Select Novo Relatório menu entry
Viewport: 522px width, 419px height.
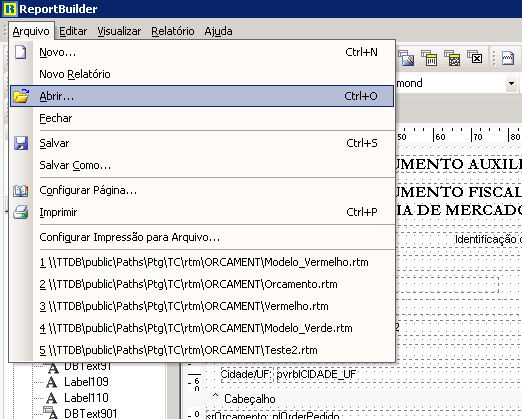click(202, 74)
